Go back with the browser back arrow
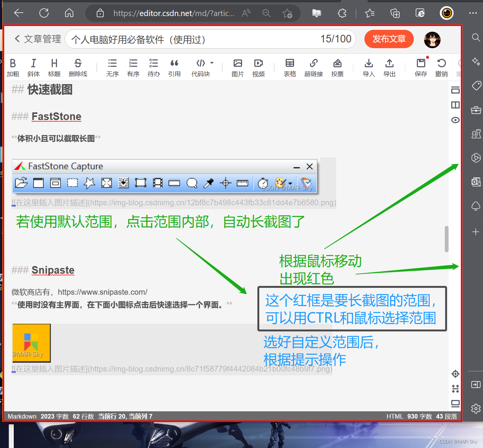 click(19, 13)
